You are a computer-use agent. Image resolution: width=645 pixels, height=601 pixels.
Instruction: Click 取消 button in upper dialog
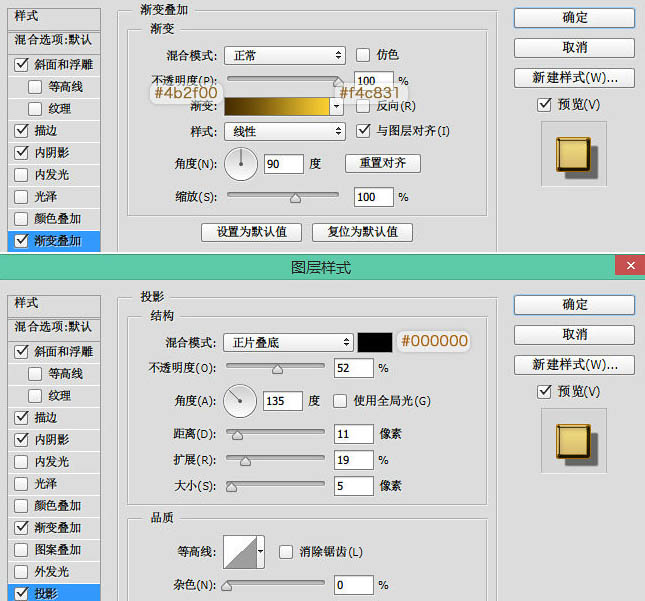tap(574, 48)
